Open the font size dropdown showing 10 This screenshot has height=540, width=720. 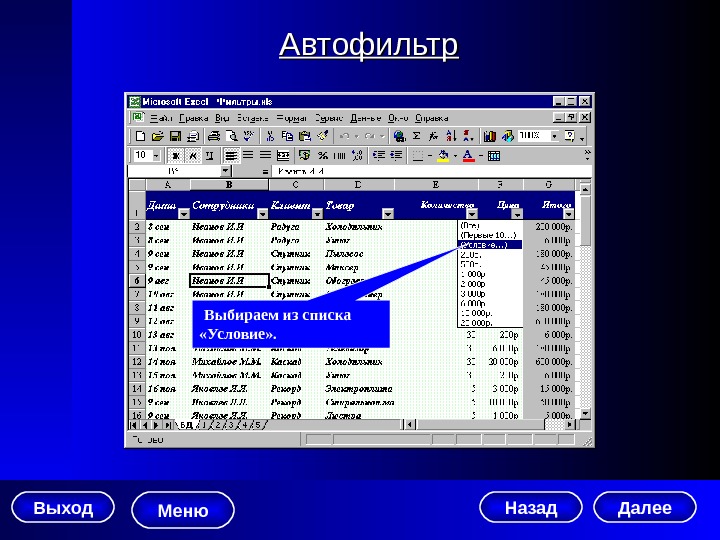156,156
